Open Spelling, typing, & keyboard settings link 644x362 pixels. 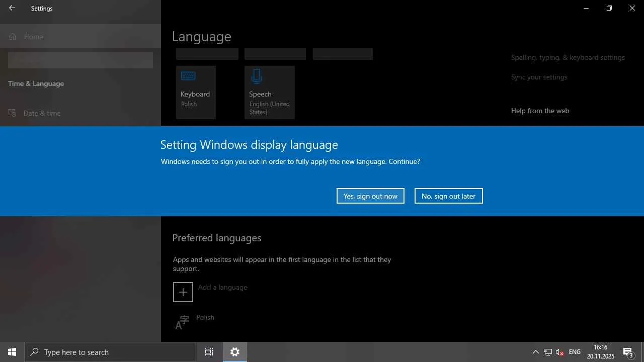tap(568, 57)
